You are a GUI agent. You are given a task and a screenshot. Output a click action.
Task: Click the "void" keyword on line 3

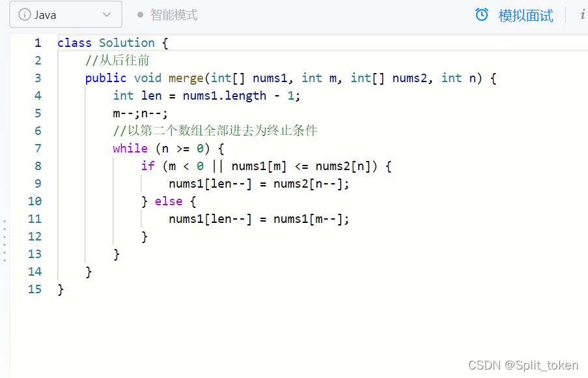pos(148,78)
